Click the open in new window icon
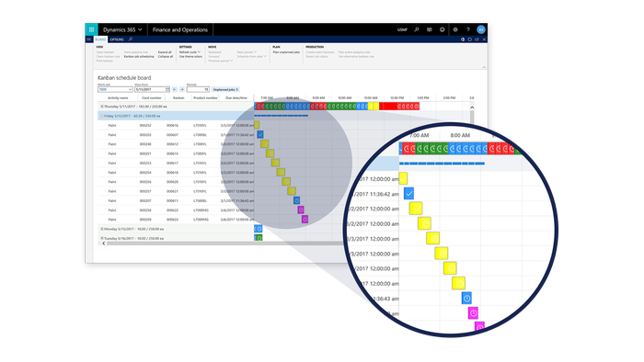This screenshot has width=644, height=362. tap(477, 40)
